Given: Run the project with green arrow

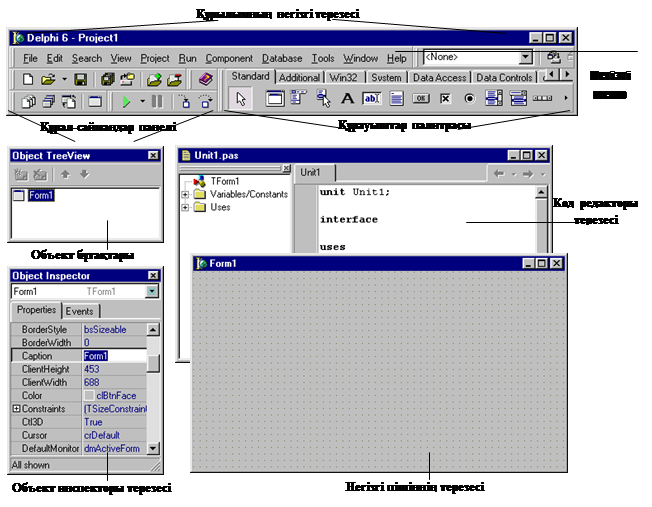Looking at the screenshot, I should click(126, 101).
